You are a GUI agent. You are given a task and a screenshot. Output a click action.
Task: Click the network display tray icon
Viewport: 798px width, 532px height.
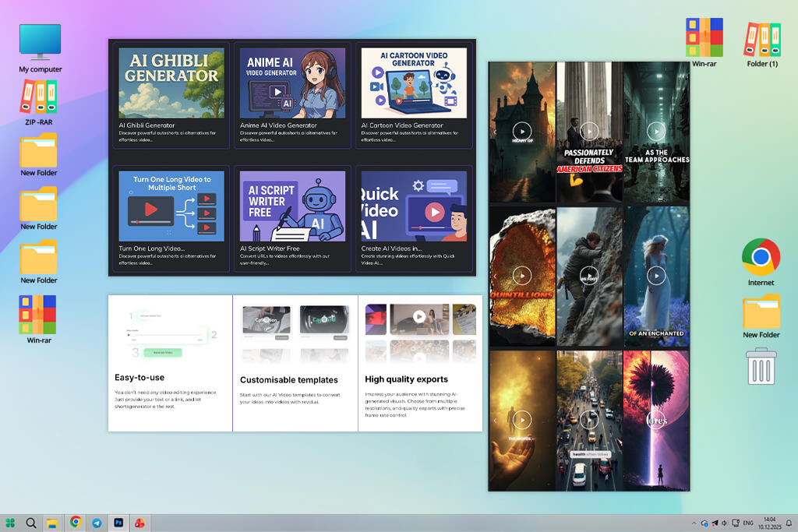coord(736,523)
